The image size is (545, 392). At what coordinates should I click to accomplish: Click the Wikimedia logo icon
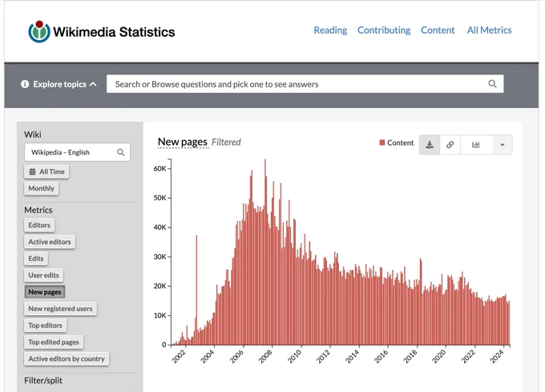39,31
